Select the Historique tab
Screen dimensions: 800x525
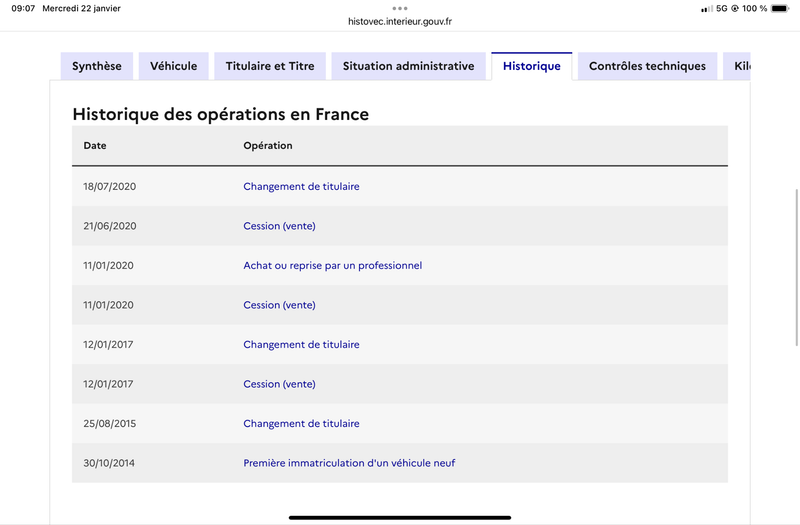pos(532,66)
